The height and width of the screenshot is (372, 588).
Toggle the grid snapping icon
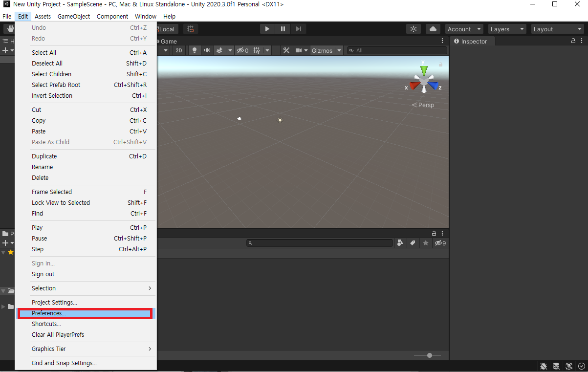pos(191,29)
